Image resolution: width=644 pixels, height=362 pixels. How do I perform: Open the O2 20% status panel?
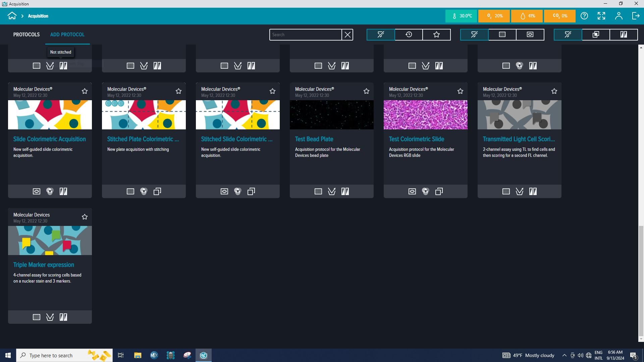click(x=494, y=16)
